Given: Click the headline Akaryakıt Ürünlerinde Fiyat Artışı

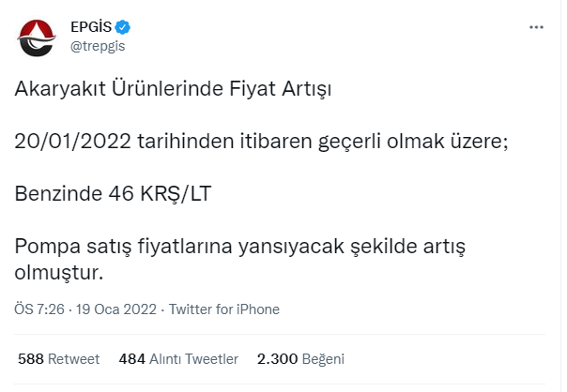Looking at the screenshot, I should (175, 90).
